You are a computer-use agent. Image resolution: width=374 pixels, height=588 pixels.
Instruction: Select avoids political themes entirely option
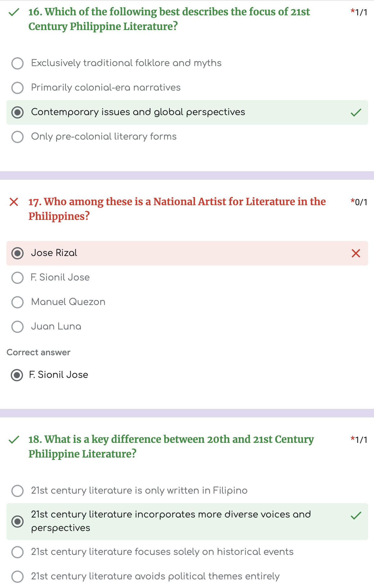(17, 577)
